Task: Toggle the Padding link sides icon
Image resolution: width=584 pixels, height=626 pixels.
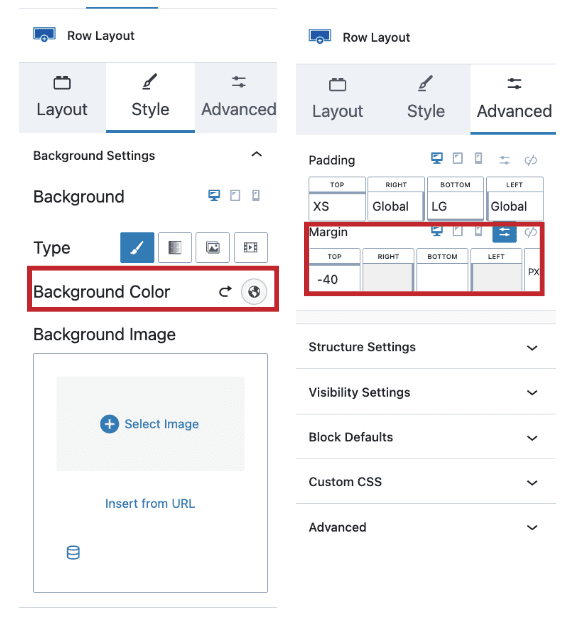Action: [531, 160]
